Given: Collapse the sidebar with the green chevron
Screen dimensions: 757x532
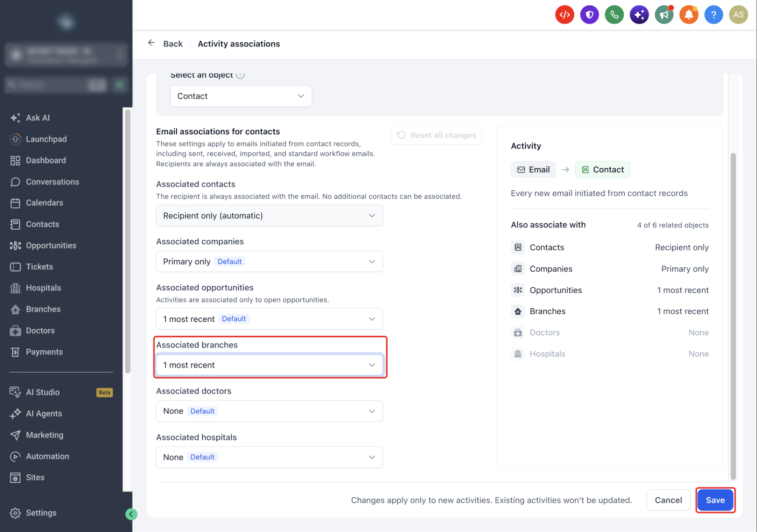Looking at the screenshot, I should click(x=131, y=514).
